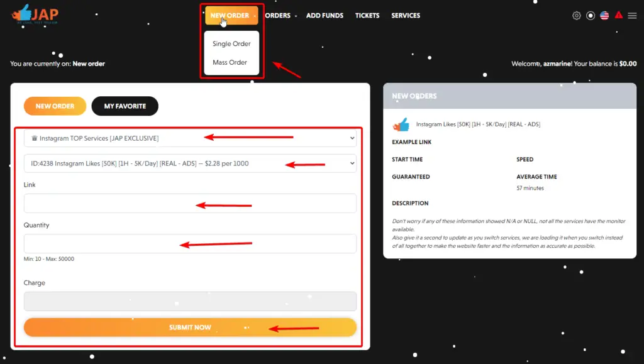Click the JAP thumbs-up logo

(35, 14)
